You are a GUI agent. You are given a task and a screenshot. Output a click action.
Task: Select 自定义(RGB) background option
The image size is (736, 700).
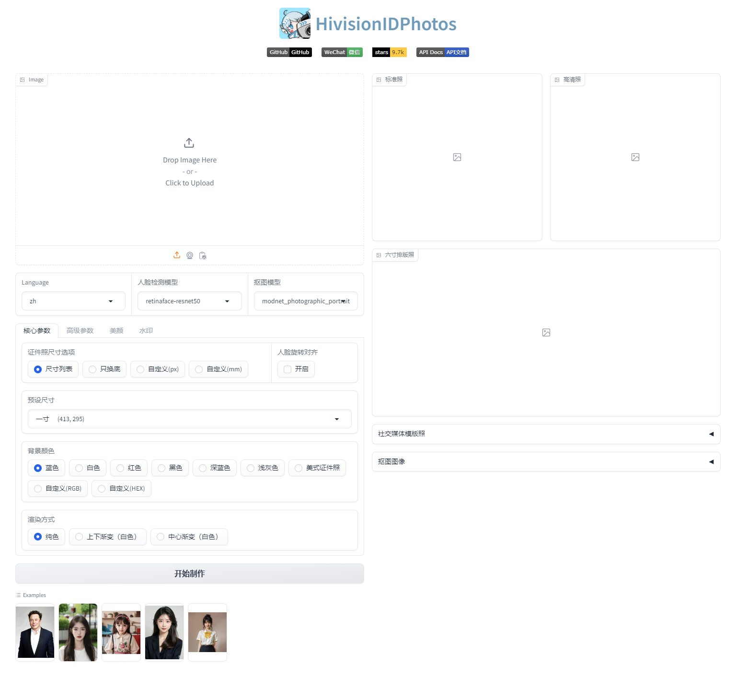coord(57,488)
